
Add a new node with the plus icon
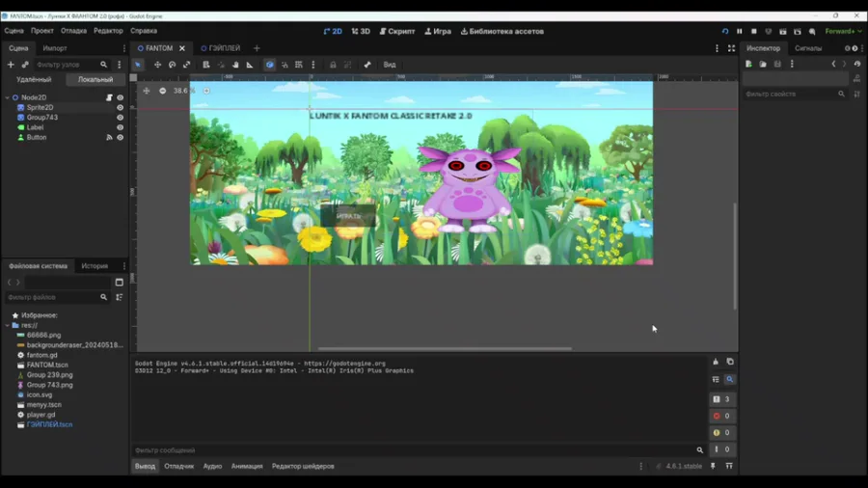(x=11, y=65)
